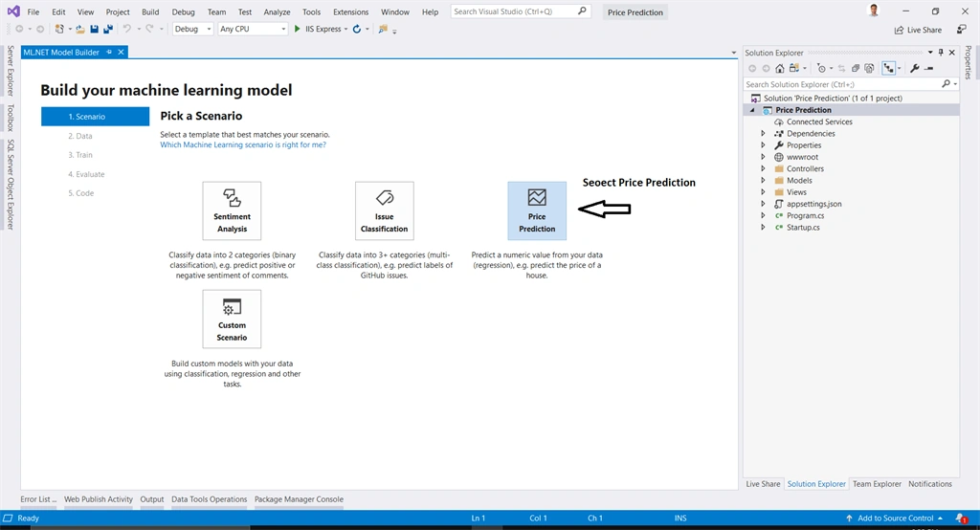Expand the Dependencies node
Screen dimensions: 980x530
(763, 134)
